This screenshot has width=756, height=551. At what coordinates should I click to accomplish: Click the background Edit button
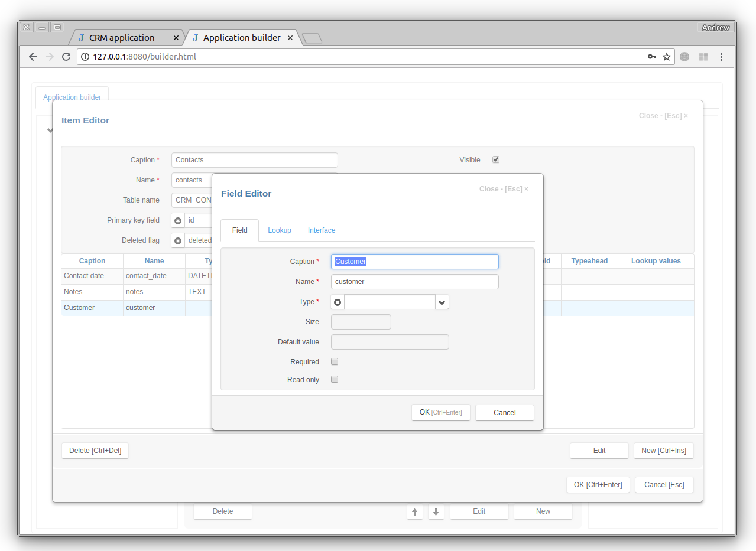[x=479, y=511]
